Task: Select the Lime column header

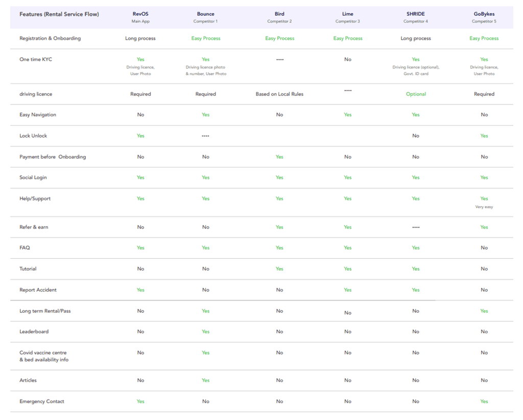Action: click(x=347, y=14)
